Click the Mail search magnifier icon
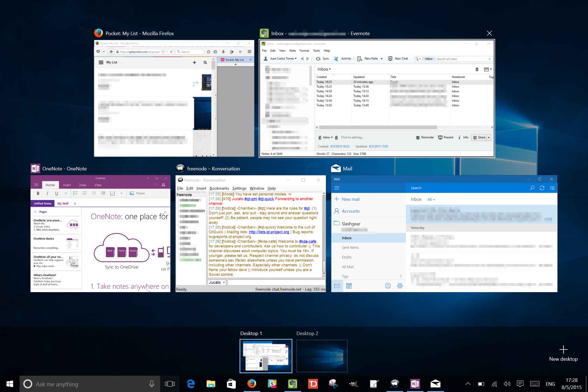Viewport: 588px width, 392px height. click(532, 188)
